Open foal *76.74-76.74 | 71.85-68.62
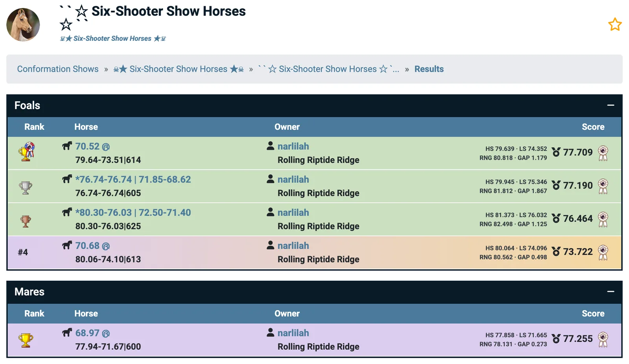This screenshot has height=364, width=629. click(x=133, y=179)
